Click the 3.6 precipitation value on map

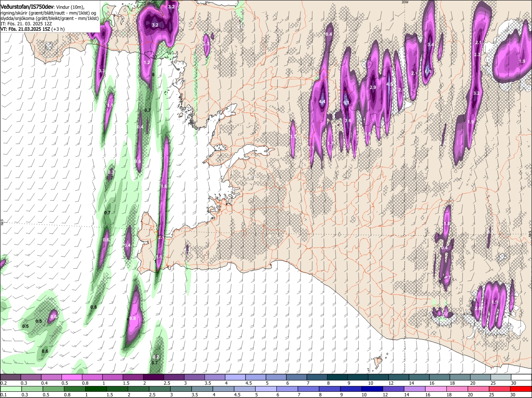click(348, 120)
